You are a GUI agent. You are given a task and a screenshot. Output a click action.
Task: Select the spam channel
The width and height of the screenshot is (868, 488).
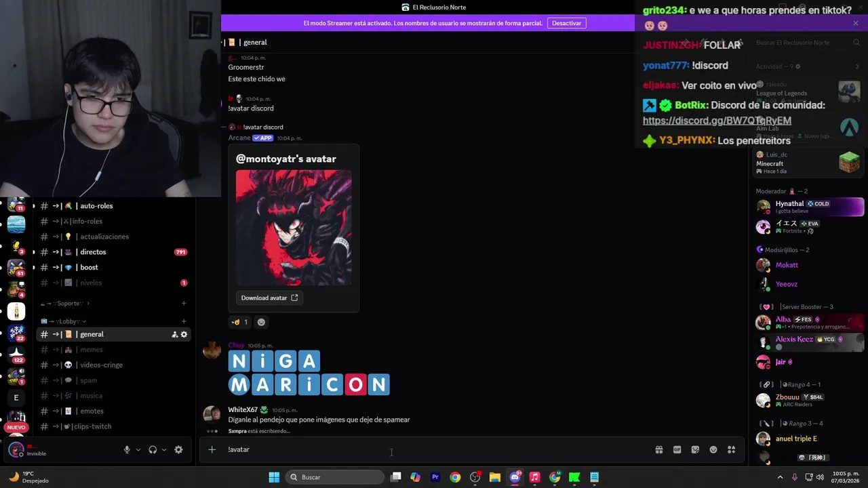(113, 380)
